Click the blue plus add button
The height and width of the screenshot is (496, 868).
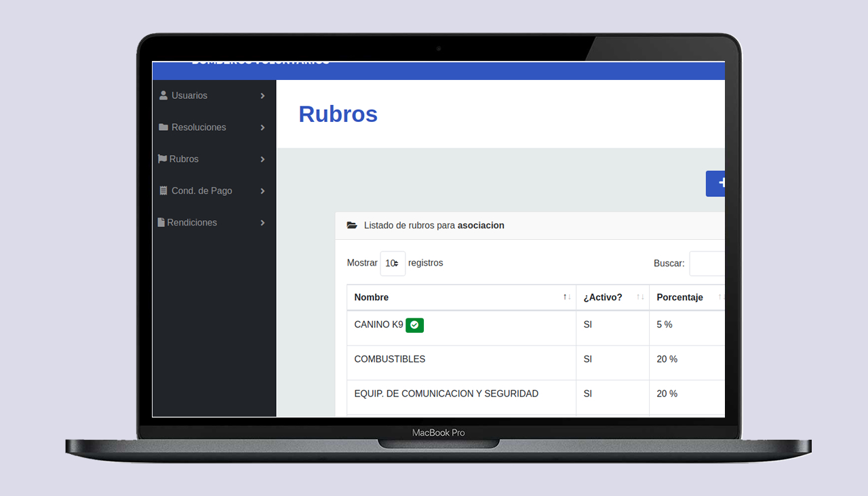coord(715,184)
